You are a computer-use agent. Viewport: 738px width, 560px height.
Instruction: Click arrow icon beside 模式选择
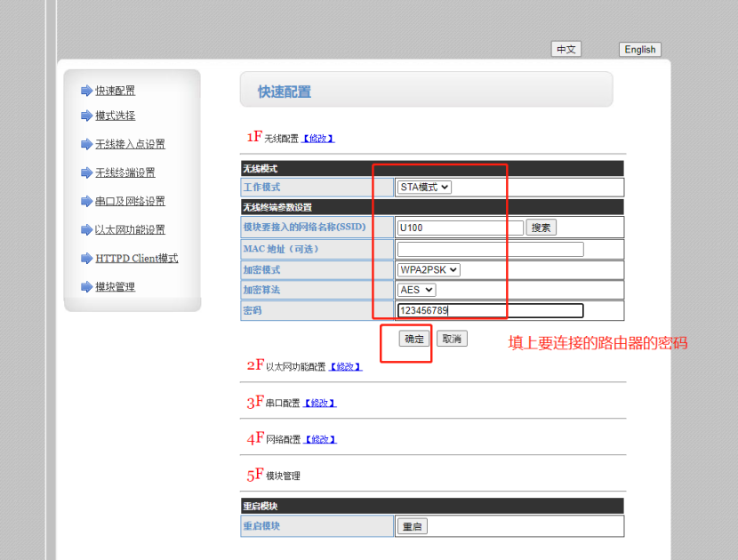tap(86, 116)
